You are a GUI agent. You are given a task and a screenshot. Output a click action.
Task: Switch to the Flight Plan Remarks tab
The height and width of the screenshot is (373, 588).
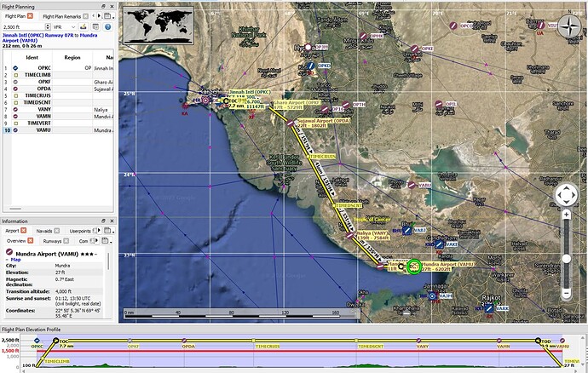[x=62, y=16]
